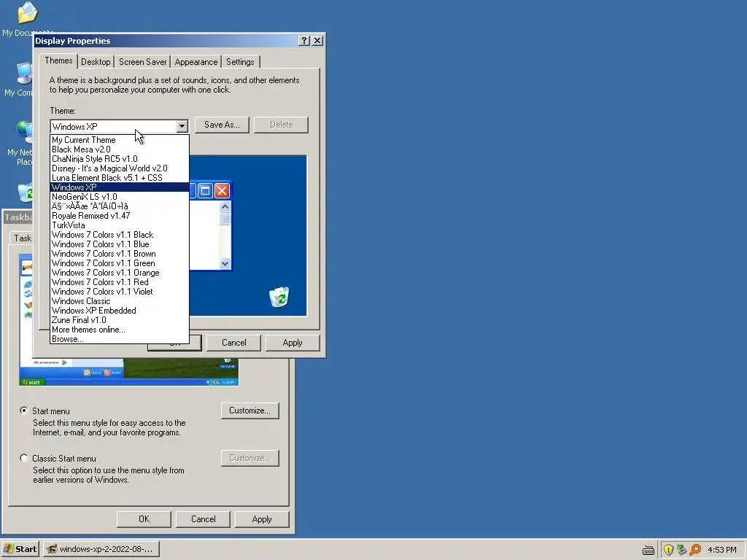Select Windows 7 Colors v1.1 Red
Viewport: 747px width, 560px height.
point(120,282)
